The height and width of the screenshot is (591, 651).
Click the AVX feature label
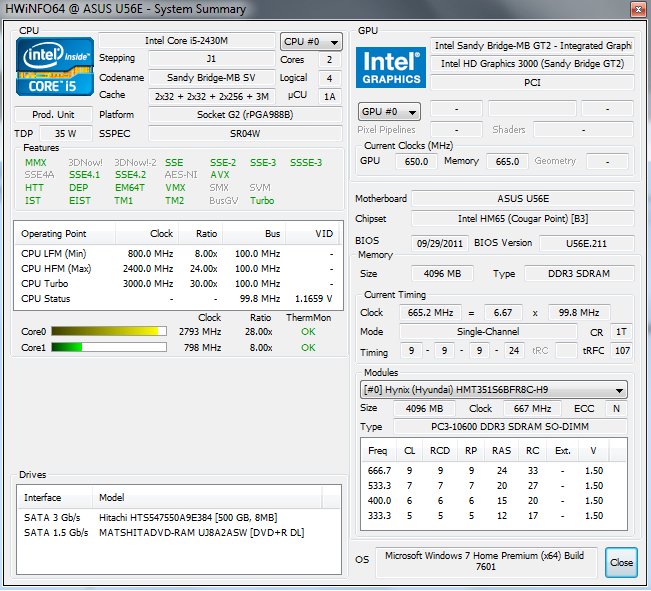coord(220,175)
